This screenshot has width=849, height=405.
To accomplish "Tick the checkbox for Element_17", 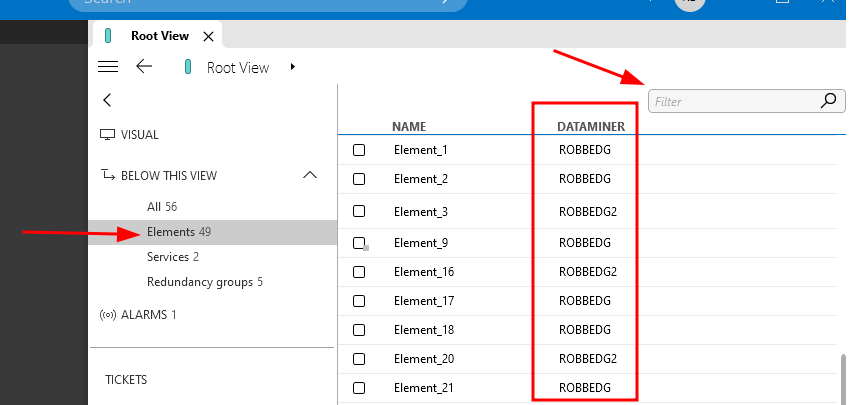I will click(359, 301).
